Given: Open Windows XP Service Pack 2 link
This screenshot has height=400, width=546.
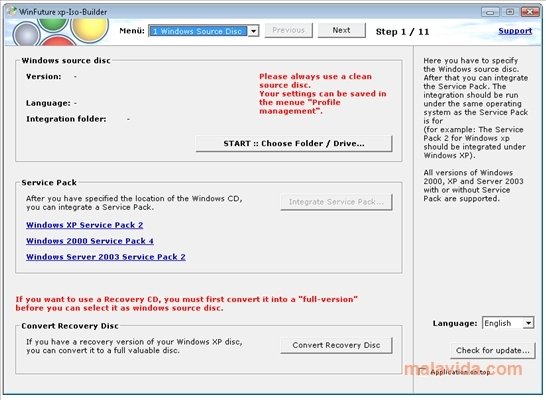Looking at the screenshot, I should pos(84,225).
